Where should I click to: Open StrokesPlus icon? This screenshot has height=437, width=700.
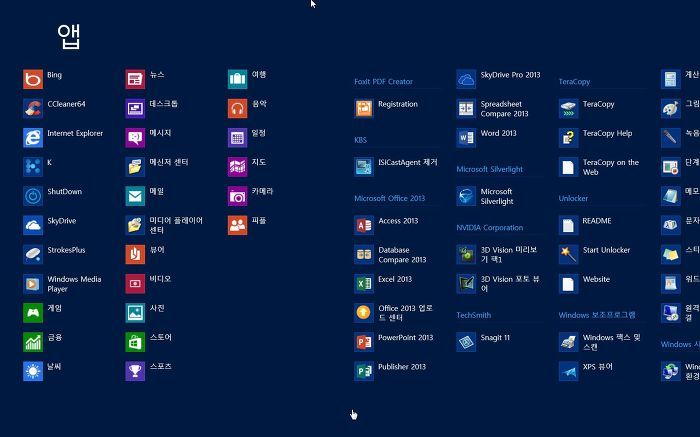coord(33,254)
